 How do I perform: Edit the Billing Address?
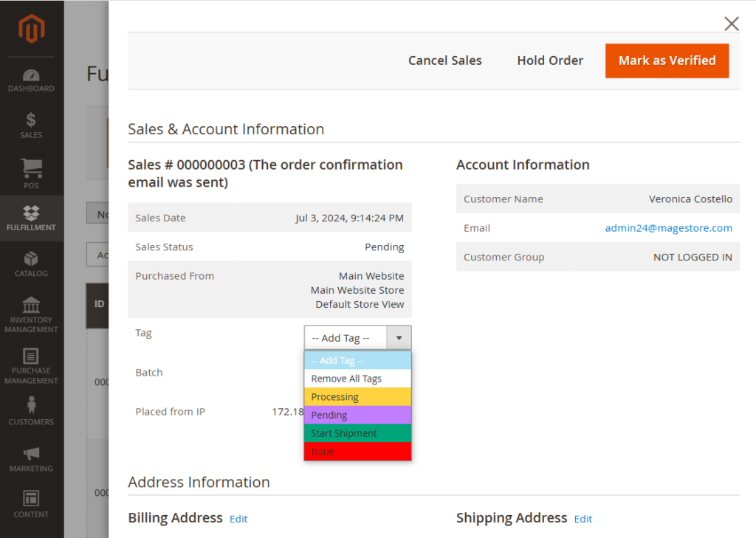pyautogui.click(x=238, y=519)
